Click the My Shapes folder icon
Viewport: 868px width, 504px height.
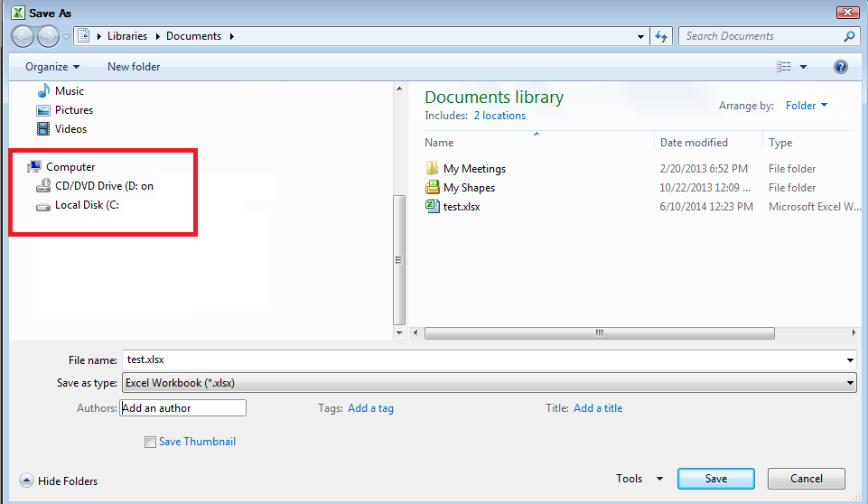[432, 187]
